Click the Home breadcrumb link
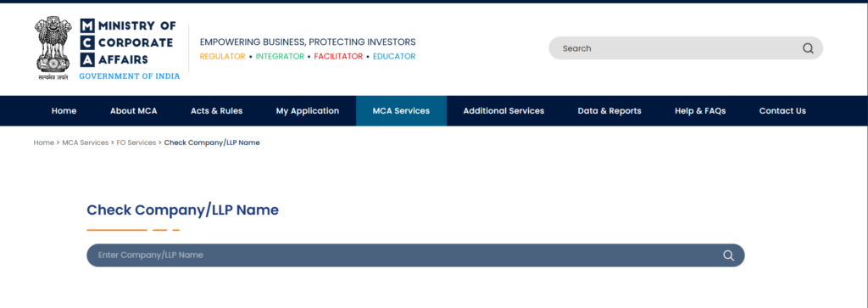The width and height of the screenshot is (868, 308). [44, 143]
